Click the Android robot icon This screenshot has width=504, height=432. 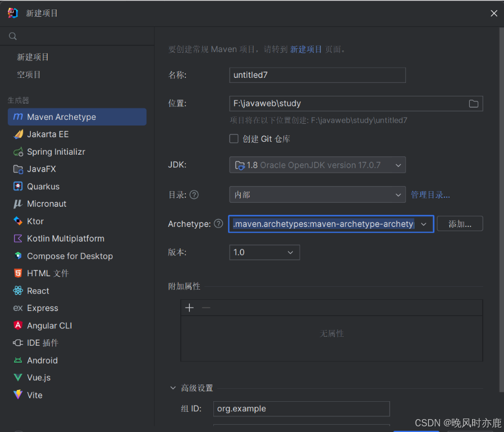pyautogui.click(x=18, y=360)
